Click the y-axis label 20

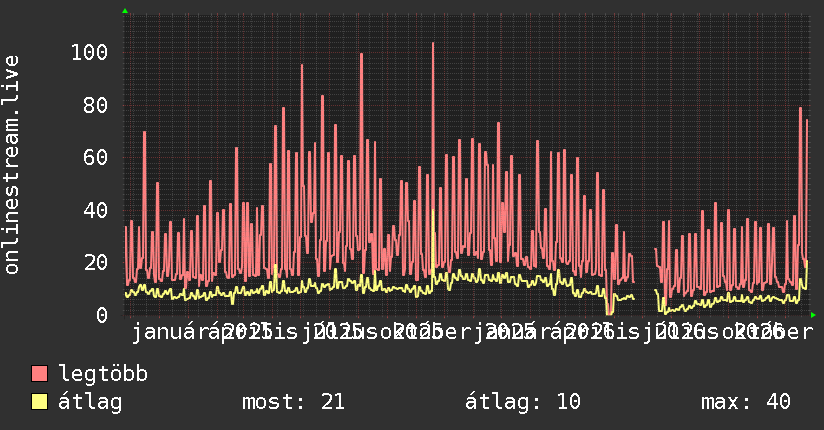(x=96, y=262)
